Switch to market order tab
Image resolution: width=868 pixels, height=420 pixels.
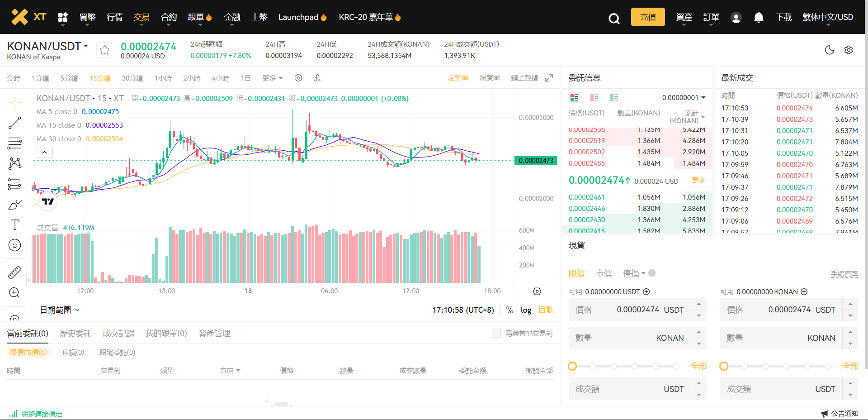604,273
